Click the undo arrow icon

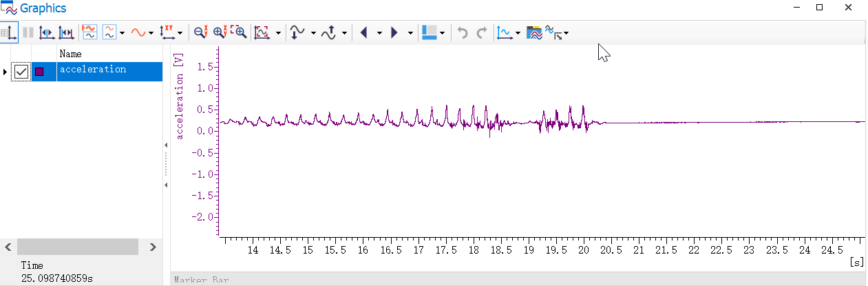coord(463,32)
